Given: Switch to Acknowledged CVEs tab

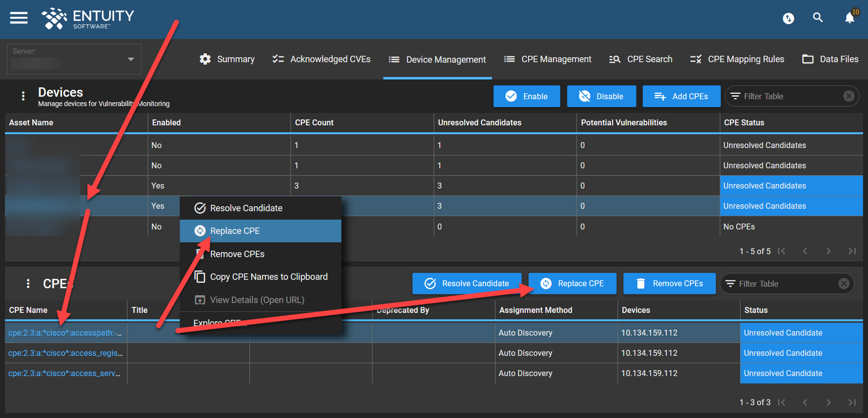Looking at the screenshot, I should [321, 59].
